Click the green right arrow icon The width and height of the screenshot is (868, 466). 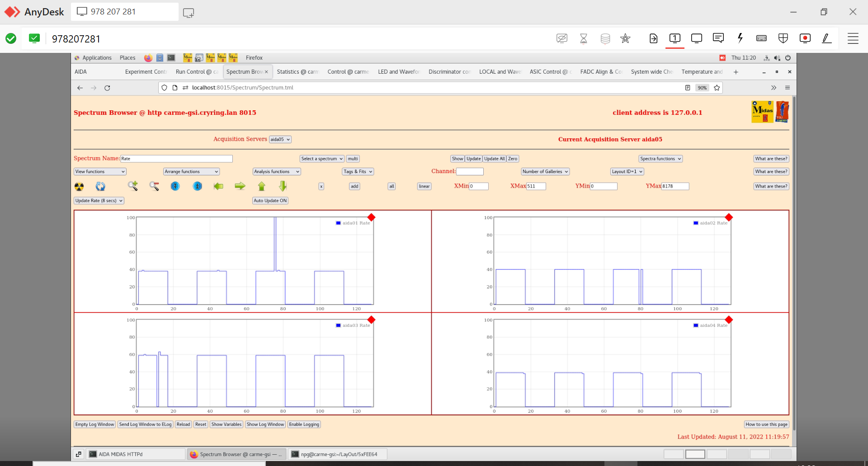tap(240, 186)
